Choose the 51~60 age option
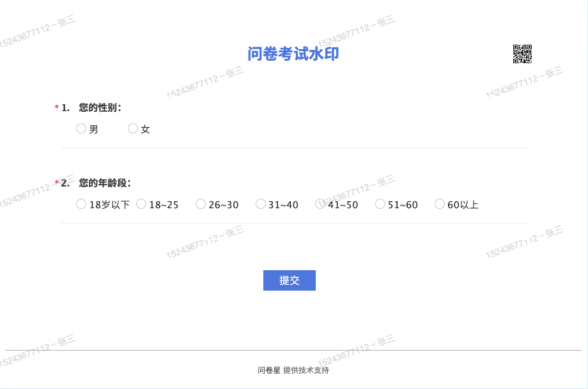The image size is (588, 389). (380, 204)
